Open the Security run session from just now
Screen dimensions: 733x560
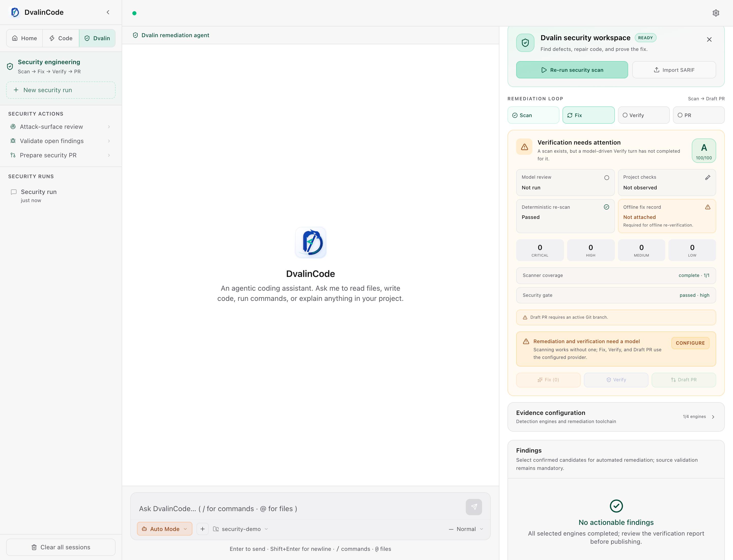(x=61, y=196)
